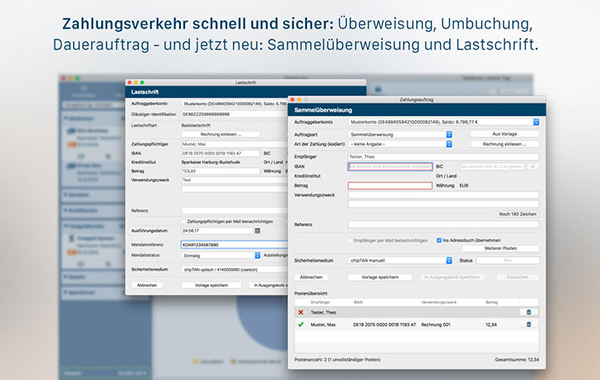Click 'Aus Vorlage' button
Image resolution: width=600 pixels, height=380 pixels.
[x=504, y=134]
